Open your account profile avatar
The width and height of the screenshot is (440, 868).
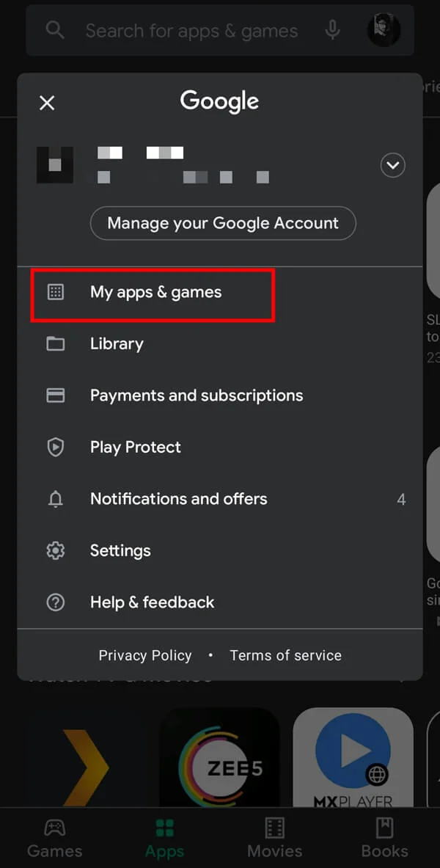[x=384, y=30]
